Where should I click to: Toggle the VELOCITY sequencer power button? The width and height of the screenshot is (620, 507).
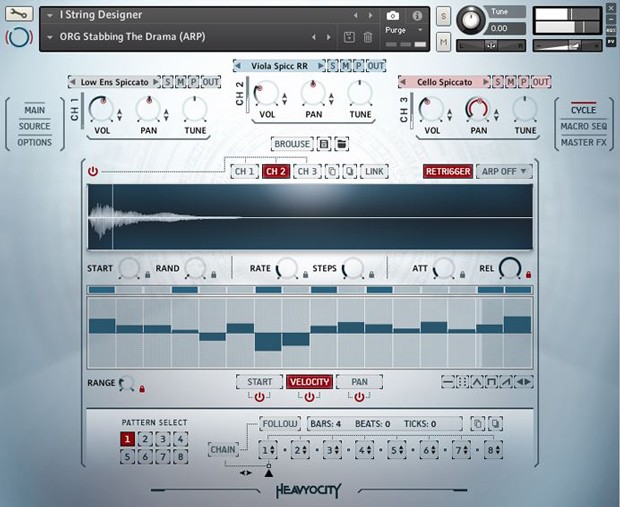(309, 397)
